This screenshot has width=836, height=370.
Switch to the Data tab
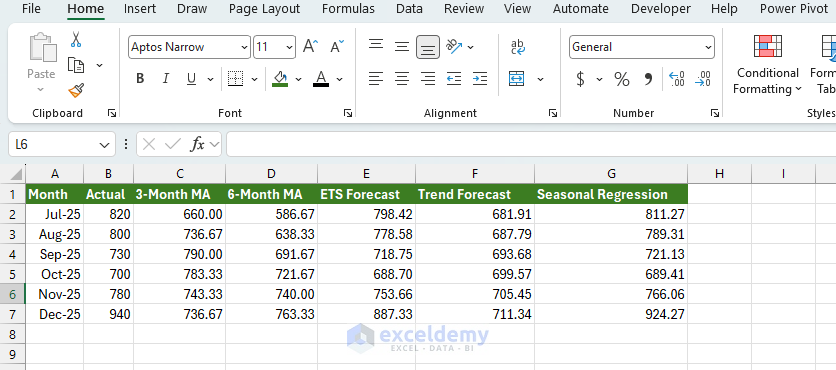tap(409, 9)
